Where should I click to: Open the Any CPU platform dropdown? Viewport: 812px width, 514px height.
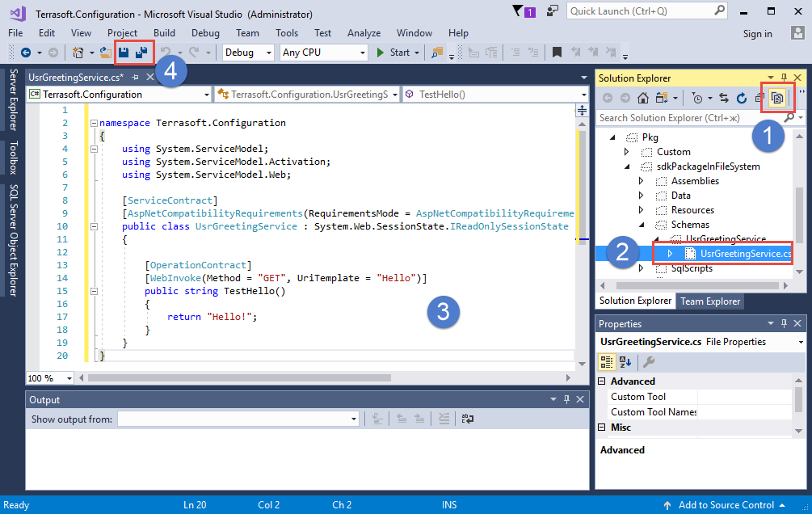pos(323,53)
